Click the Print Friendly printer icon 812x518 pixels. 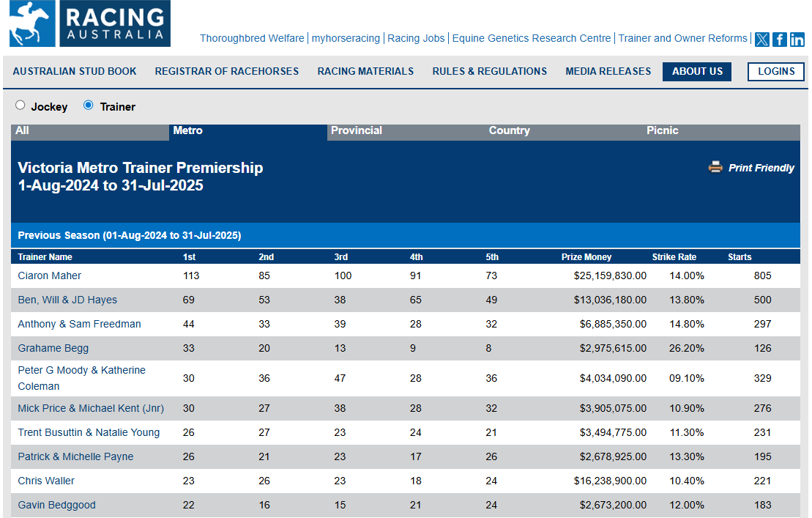click(x=715, y=167)
